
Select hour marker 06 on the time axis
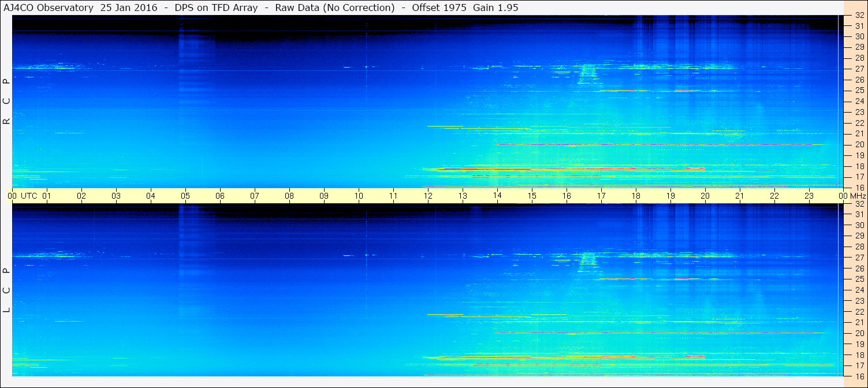(220, 196)
